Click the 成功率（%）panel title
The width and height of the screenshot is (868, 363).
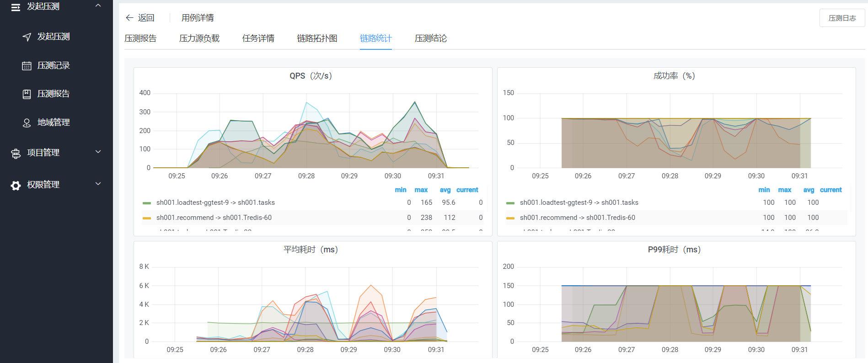675,76
